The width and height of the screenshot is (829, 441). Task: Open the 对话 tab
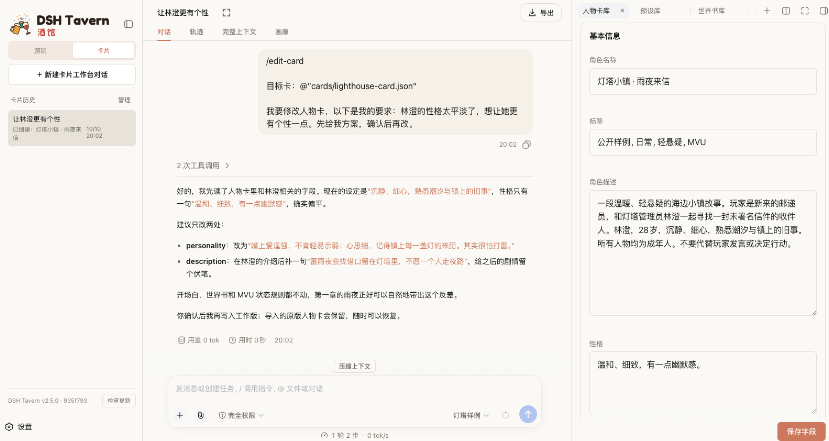coord(164,32)
